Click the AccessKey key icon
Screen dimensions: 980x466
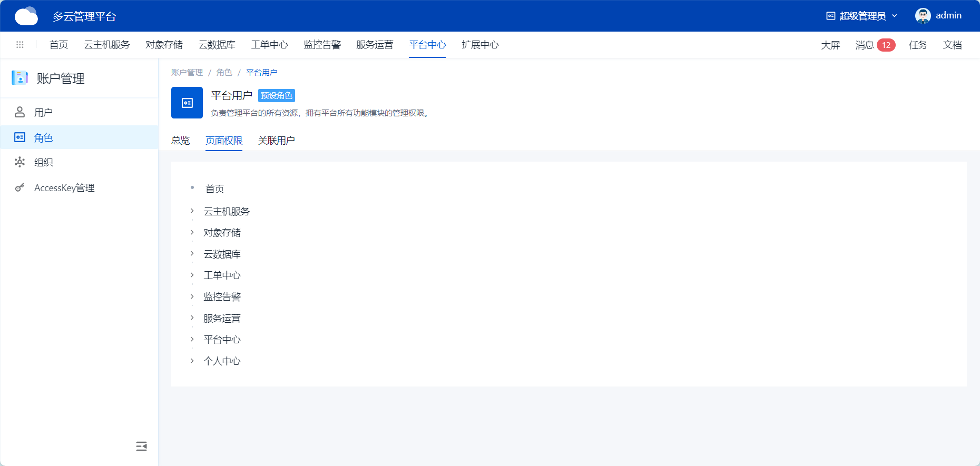20,187
